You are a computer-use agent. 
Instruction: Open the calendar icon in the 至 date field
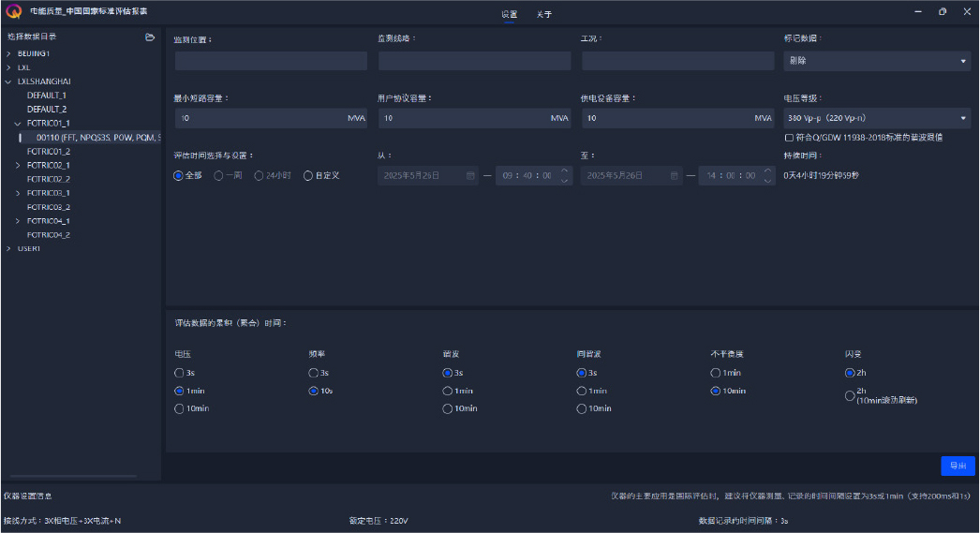pos(674,175)
